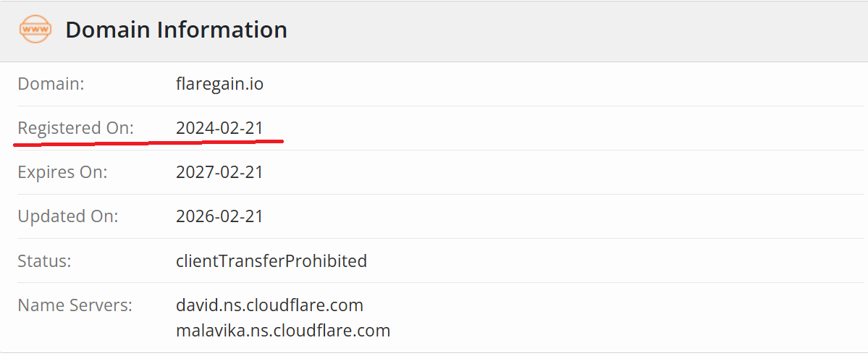Click the clientTransferProhibited status text
The height and width of the screenshot is (356, 868).
(x=271, y=260)
